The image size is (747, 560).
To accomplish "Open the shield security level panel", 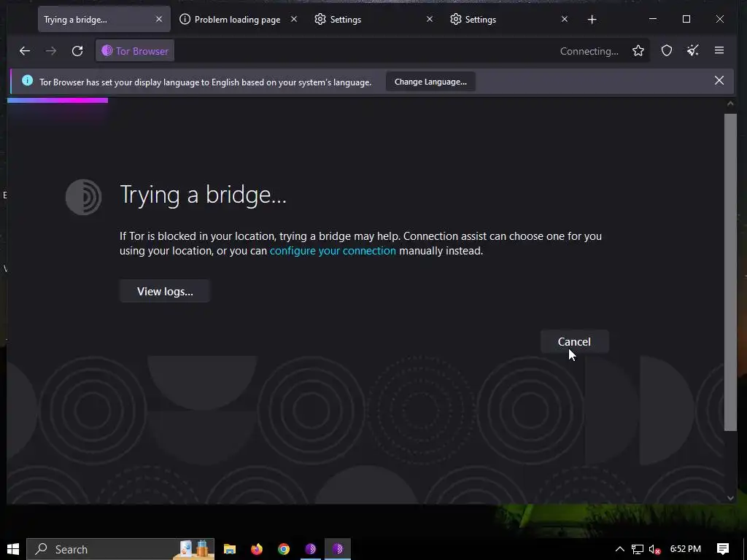I will [x=667, y=51].
